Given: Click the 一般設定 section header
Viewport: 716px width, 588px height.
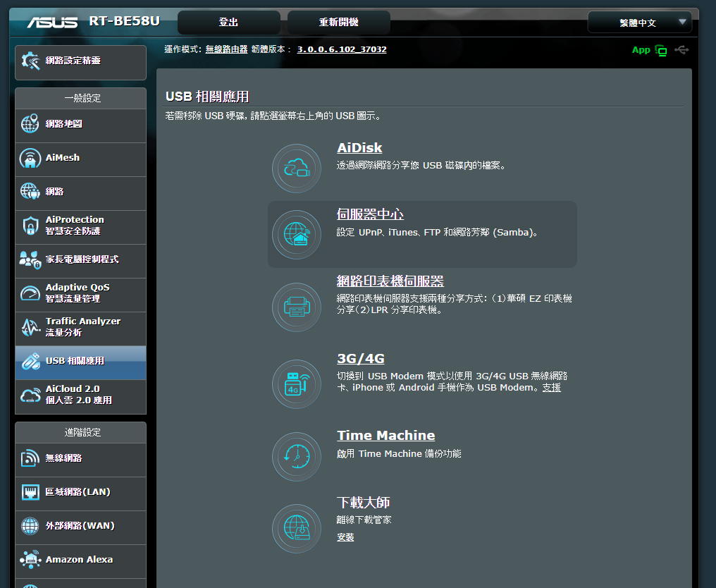Looking at the screenshot, I should click(82, 98).
